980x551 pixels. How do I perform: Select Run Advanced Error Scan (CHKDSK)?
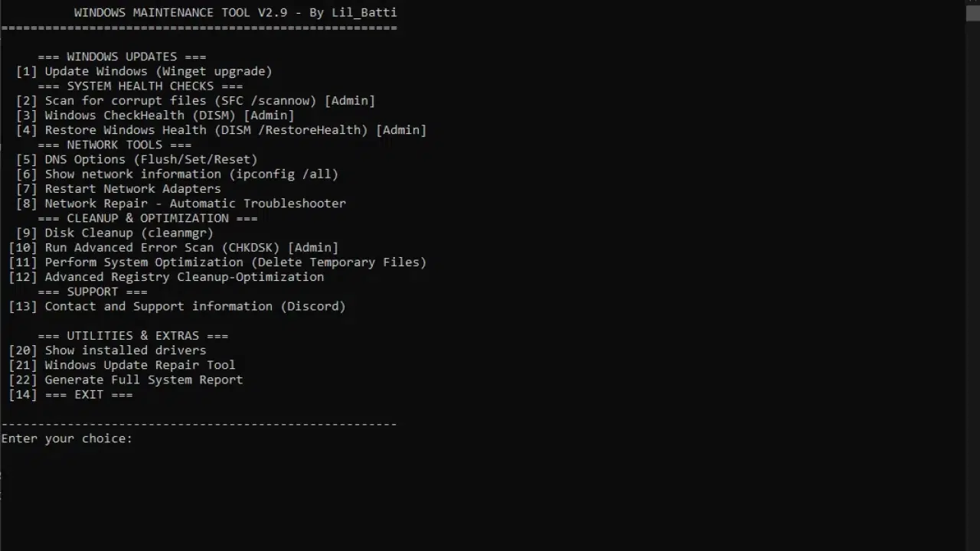174,247
